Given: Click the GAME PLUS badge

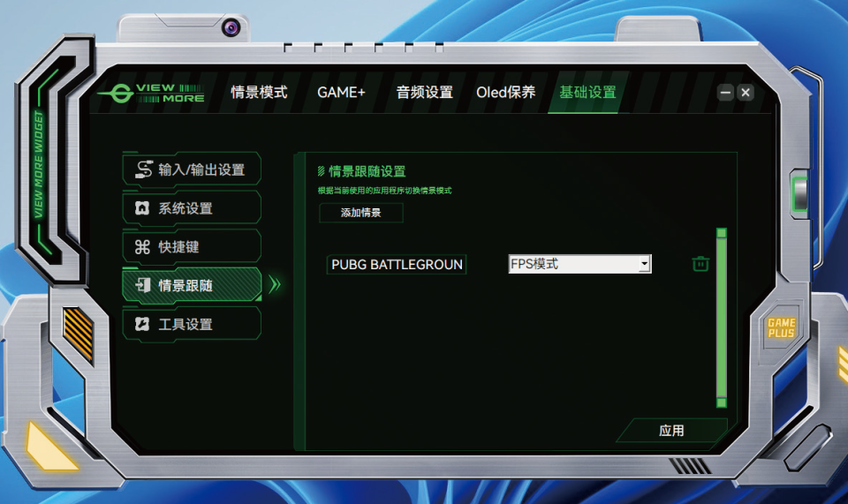Looking at the screenshot, I should pyautogui.click(x=781, y=327).
